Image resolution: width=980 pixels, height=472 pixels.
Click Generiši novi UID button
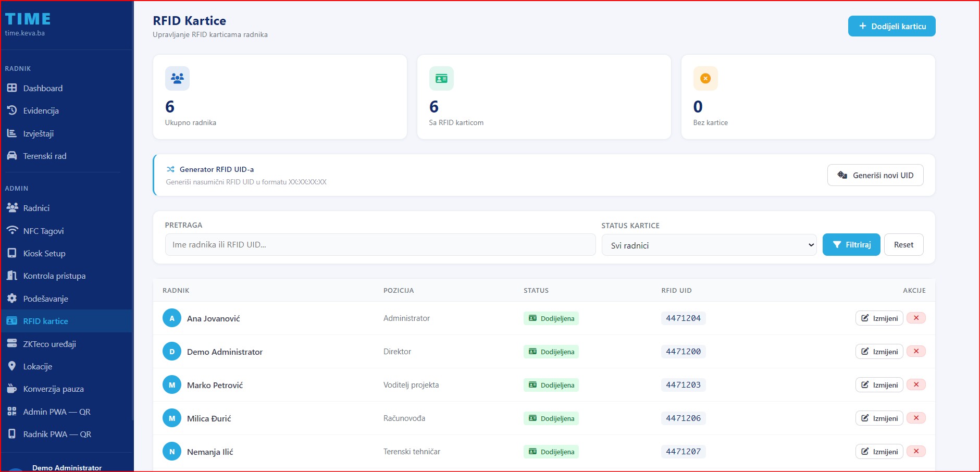tap(875, 175)
